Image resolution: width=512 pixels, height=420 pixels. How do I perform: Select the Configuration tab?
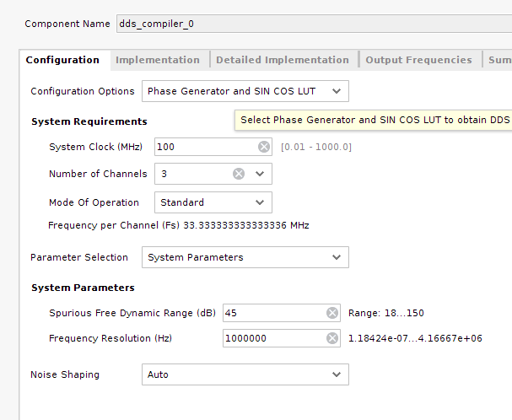click(62, 60)
